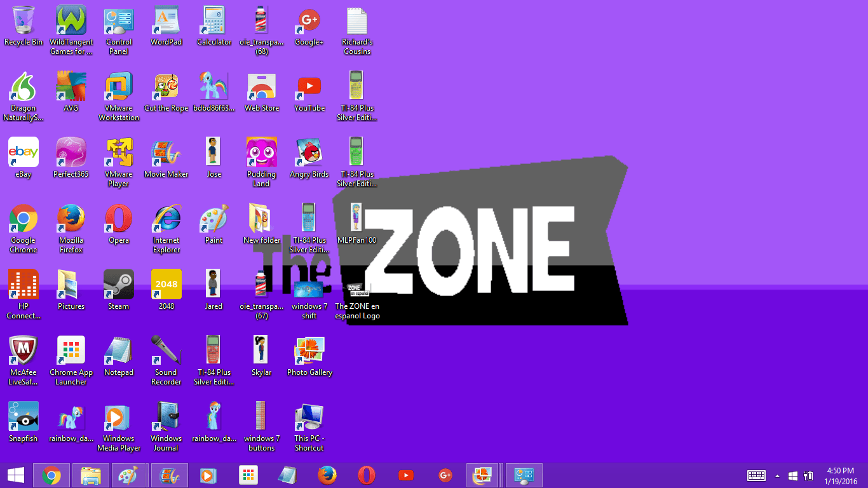Open Windows Media Player desktop shortcut

(119, 428)
